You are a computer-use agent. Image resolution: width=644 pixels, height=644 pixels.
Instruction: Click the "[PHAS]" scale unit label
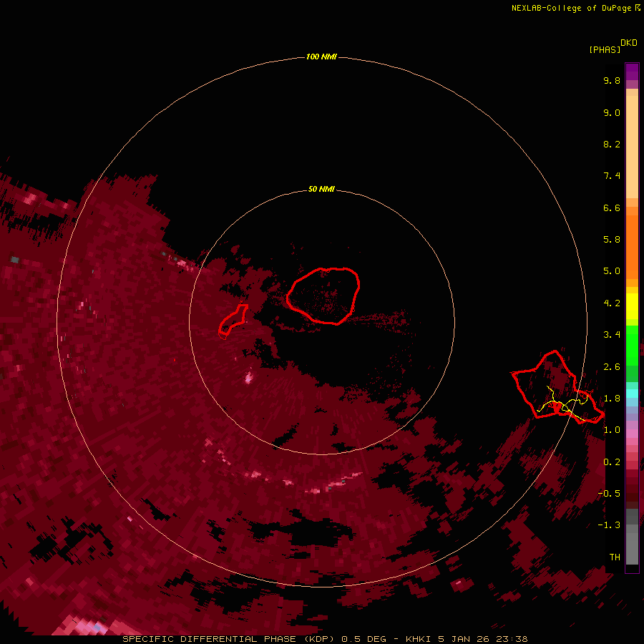(x=605, y=49)
